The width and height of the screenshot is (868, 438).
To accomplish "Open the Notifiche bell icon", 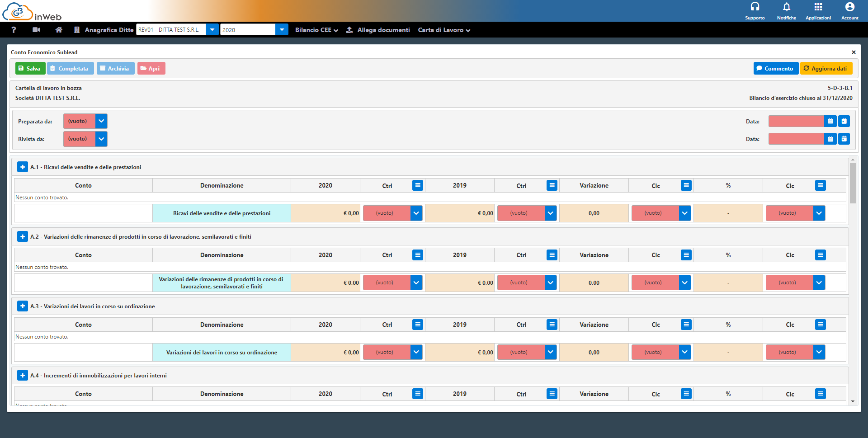I will click(787, 7).
